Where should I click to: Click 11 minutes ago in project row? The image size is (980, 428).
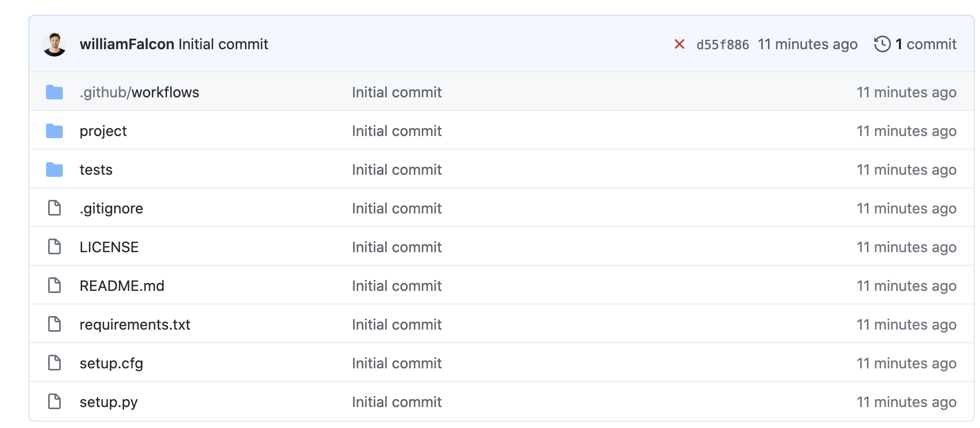click(907, 131)
